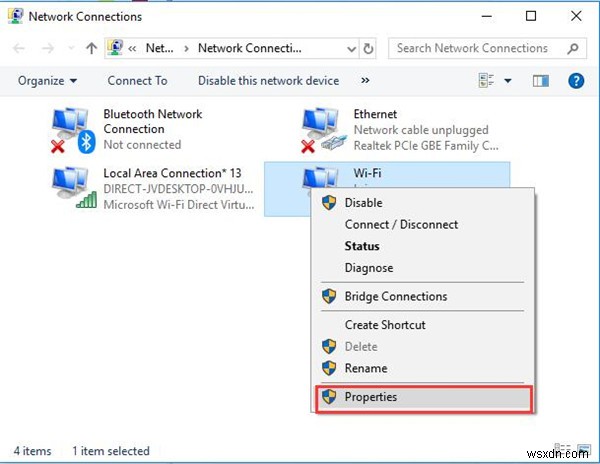Screen dimensions: 600x464
Task: Choose Bridge Connections menu entry
Action: pos(395,296)
